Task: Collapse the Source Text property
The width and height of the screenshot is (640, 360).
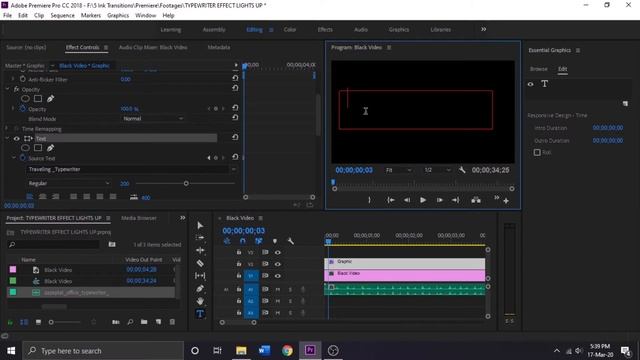Action: tap(14, 158)
